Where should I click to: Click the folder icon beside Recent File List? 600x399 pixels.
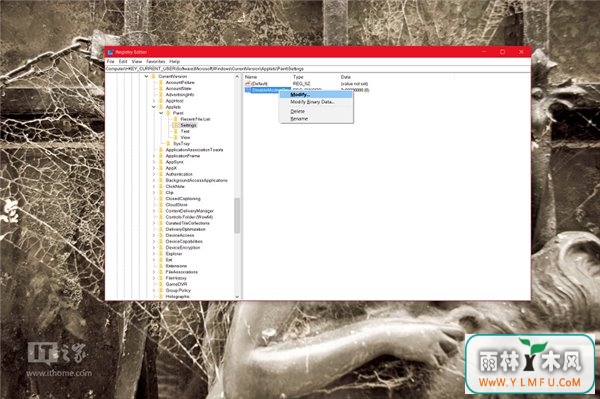[176, 119]
